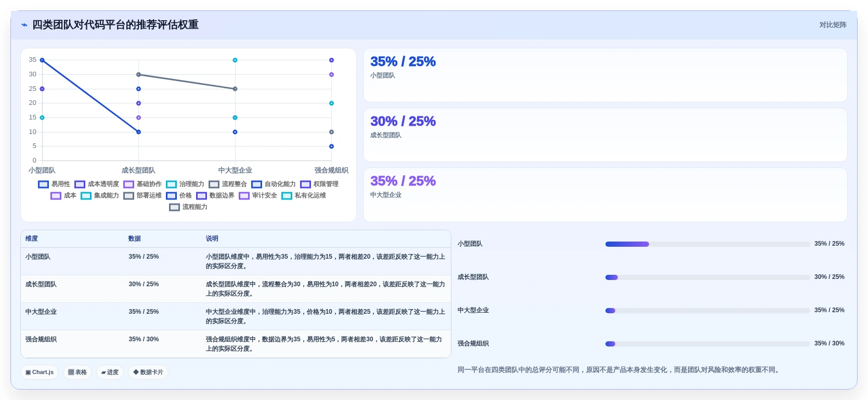Click the 集成能力 legend color box
The height and width of the screenshot is (400, 868).
click(x=86, y=196)
